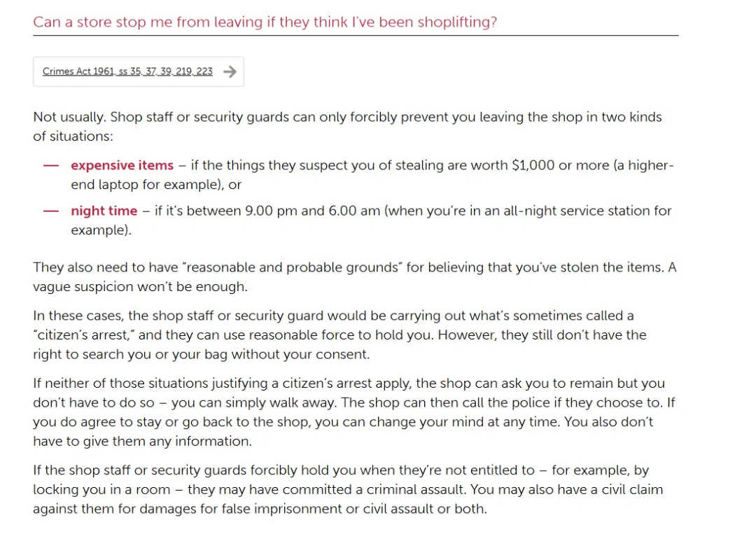This screenshot has height=534, width=756.
Task: Click the Crimes Act reference box
Action: point(139,72)
